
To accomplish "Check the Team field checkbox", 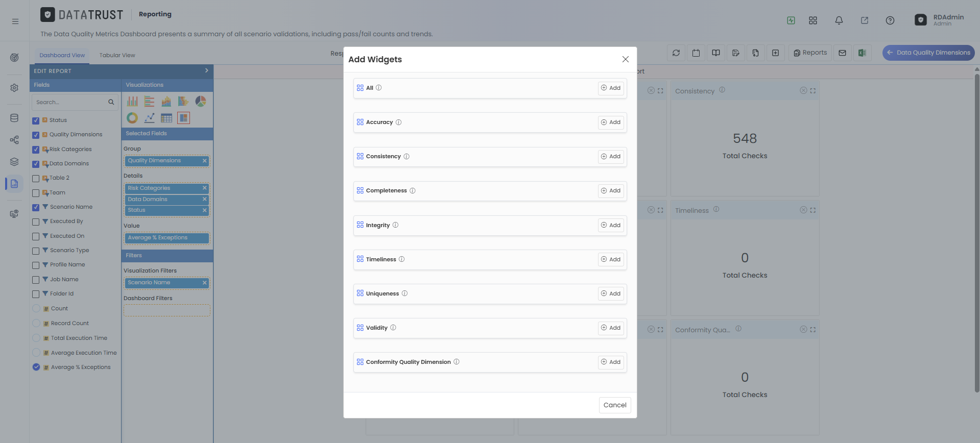I will pyautogui.click(x=36, y=193).
